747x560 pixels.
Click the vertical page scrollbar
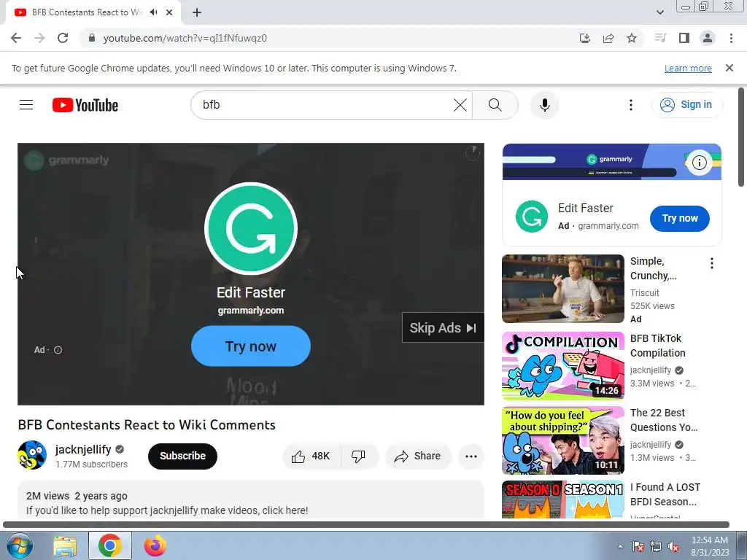tap(741, 137)
